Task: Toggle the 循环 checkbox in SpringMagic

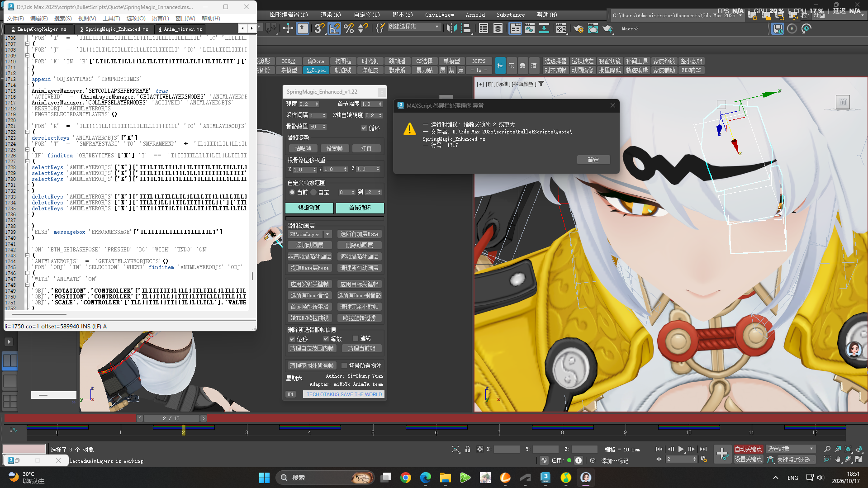Action: [x=364, y=128]
